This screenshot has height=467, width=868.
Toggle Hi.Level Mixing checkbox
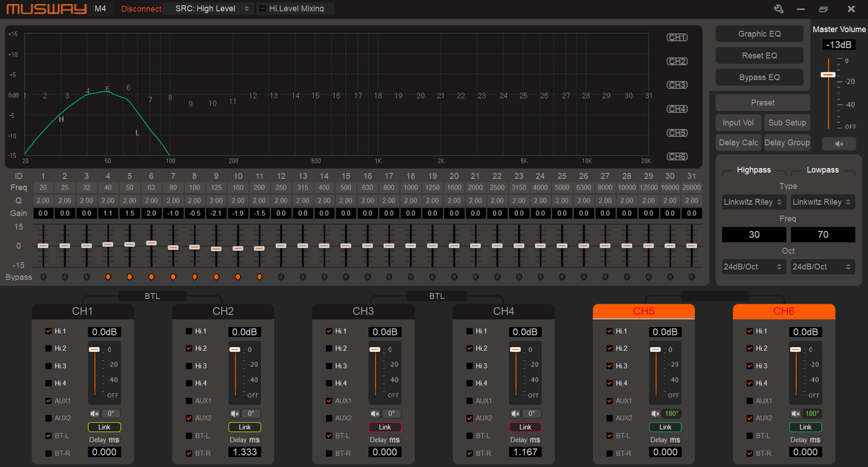(x=262, y=9)
